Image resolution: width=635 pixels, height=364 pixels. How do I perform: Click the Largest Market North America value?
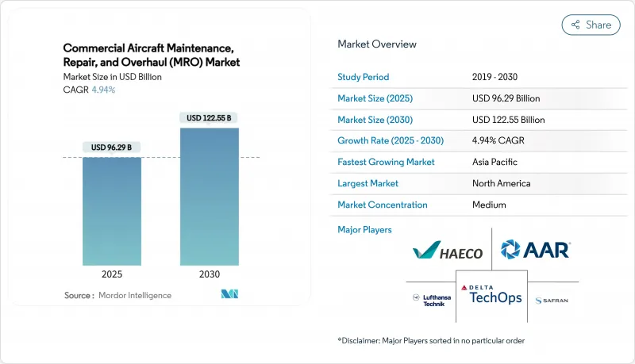(x=500, y=183)
